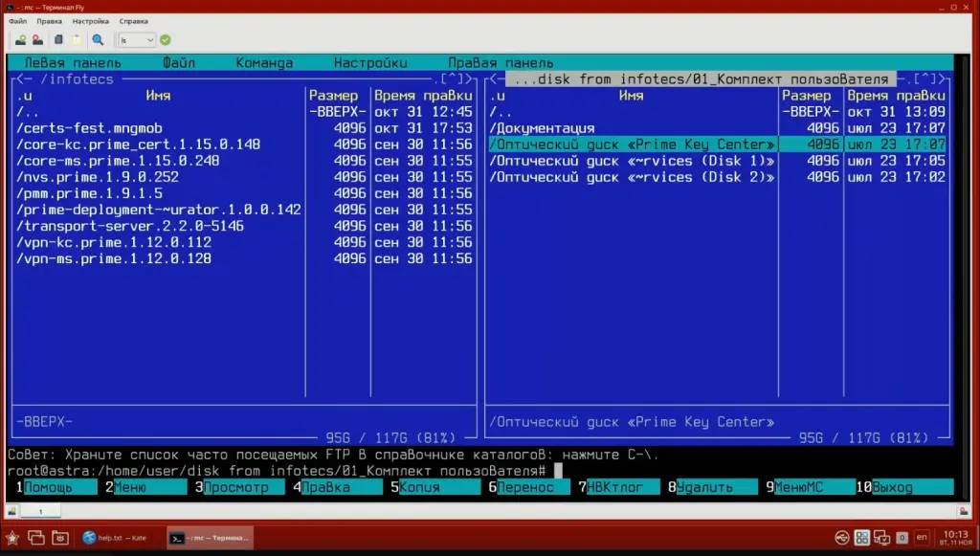Click the magnifier search icon in the toolbar

(x=99, y=40)
